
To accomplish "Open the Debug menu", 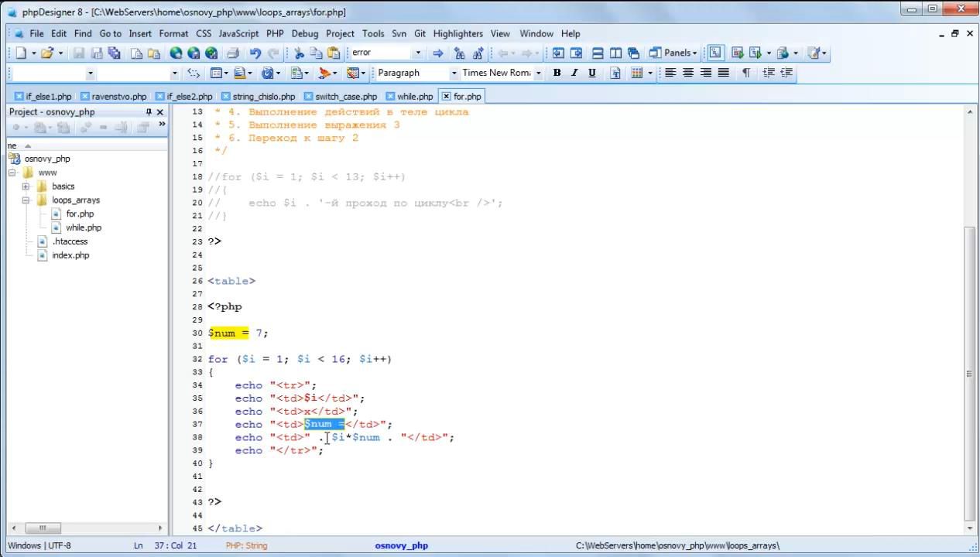I will pos(305,33).
